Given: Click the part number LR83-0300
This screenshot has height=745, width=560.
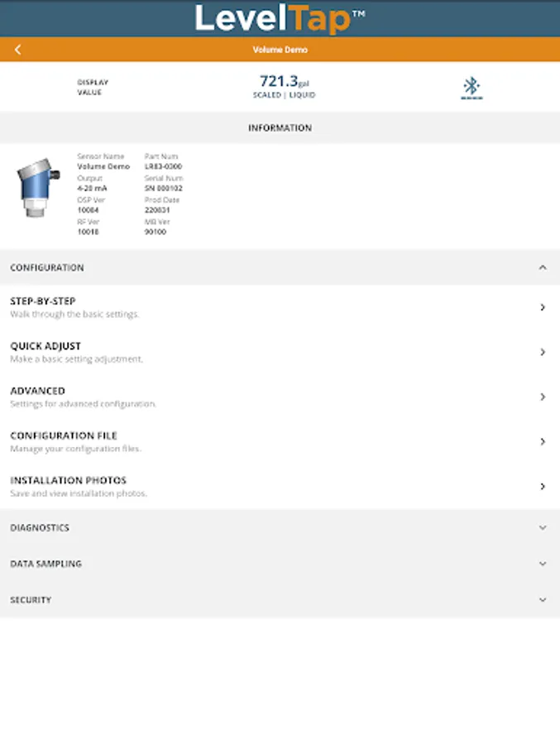Looking at the screenshot, I should click(x=164, y=166).
